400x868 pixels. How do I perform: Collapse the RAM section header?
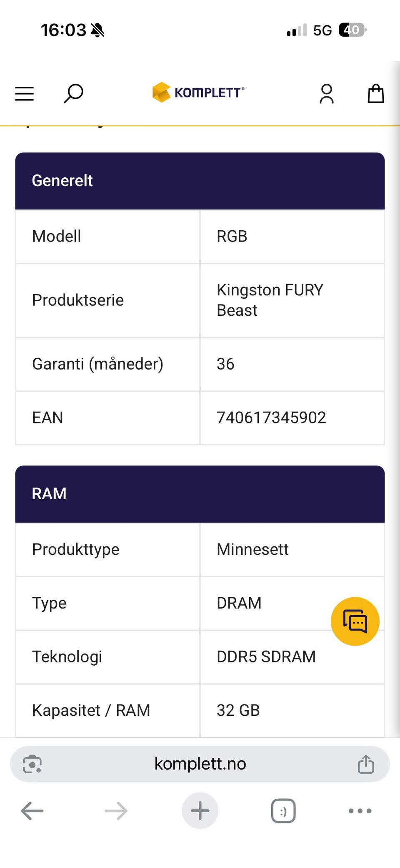200,494
